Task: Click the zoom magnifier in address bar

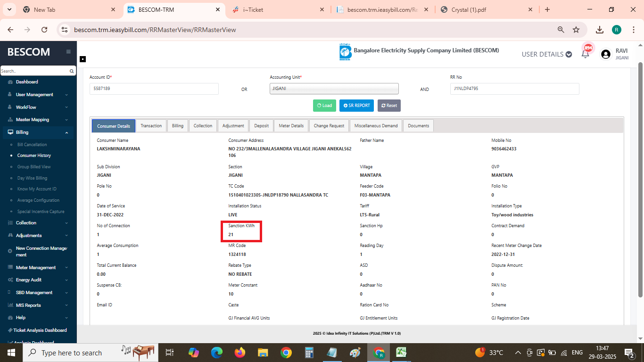Action: click(x=561, y=30)
